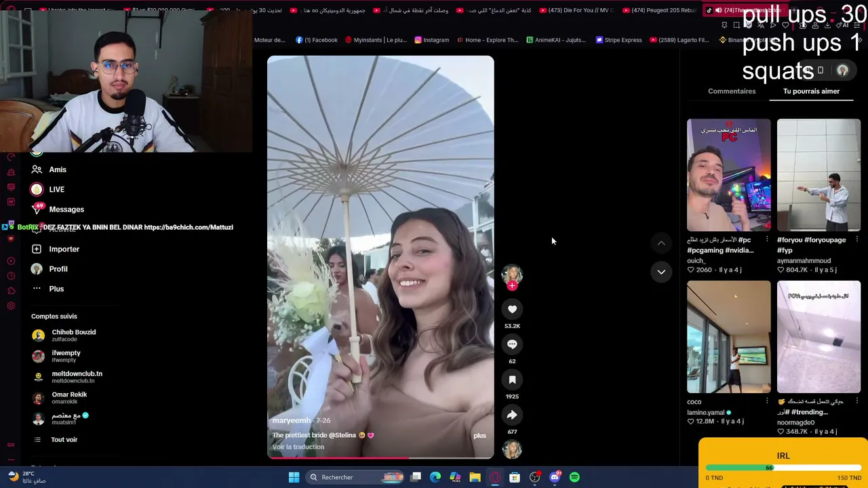
Task: Open options menu for the aymanmahmmoud video
Action: [x=857, y=239]
